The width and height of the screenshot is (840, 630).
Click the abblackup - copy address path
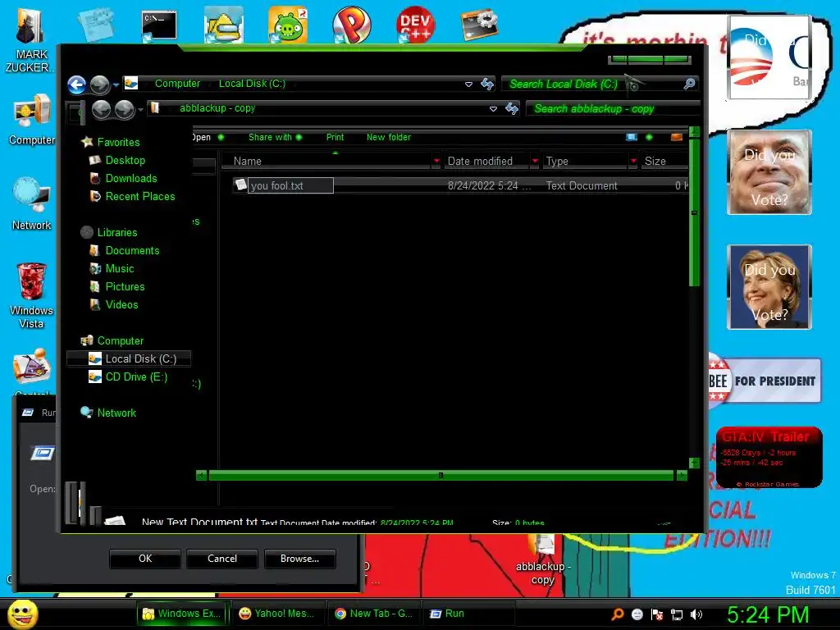(217, 108)
